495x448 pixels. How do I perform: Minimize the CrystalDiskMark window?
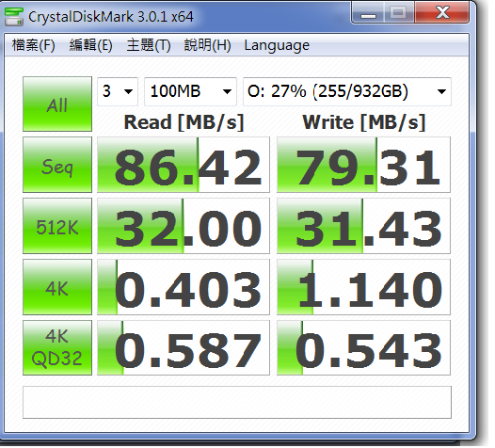368,13
